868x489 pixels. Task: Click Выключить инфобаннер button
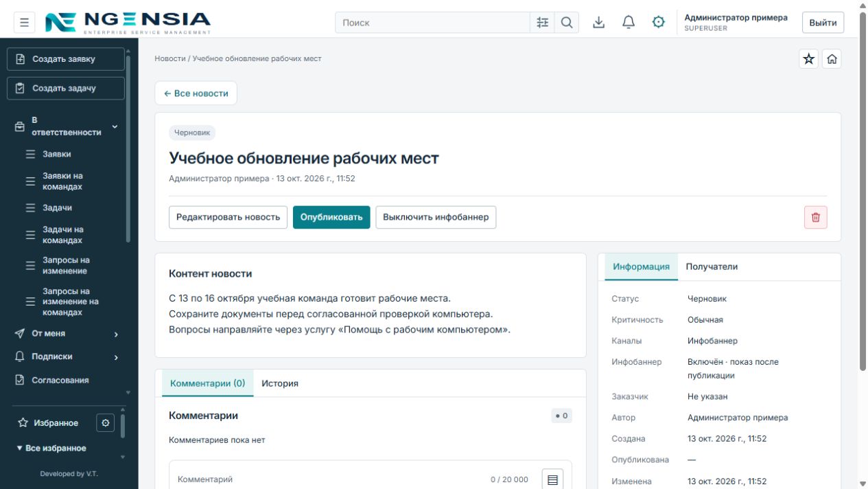click(436, 217)
